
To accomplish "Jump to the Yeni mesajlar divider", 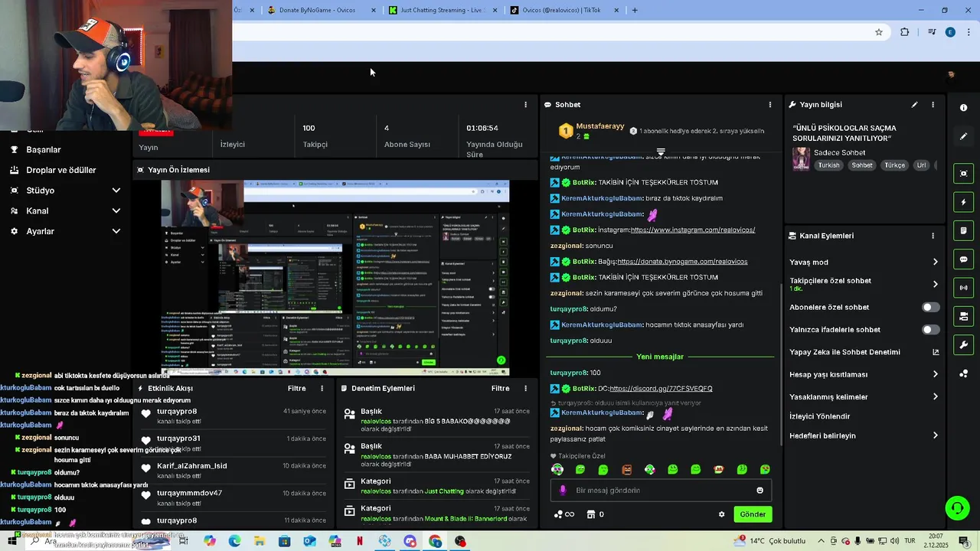I will [660, 357].
